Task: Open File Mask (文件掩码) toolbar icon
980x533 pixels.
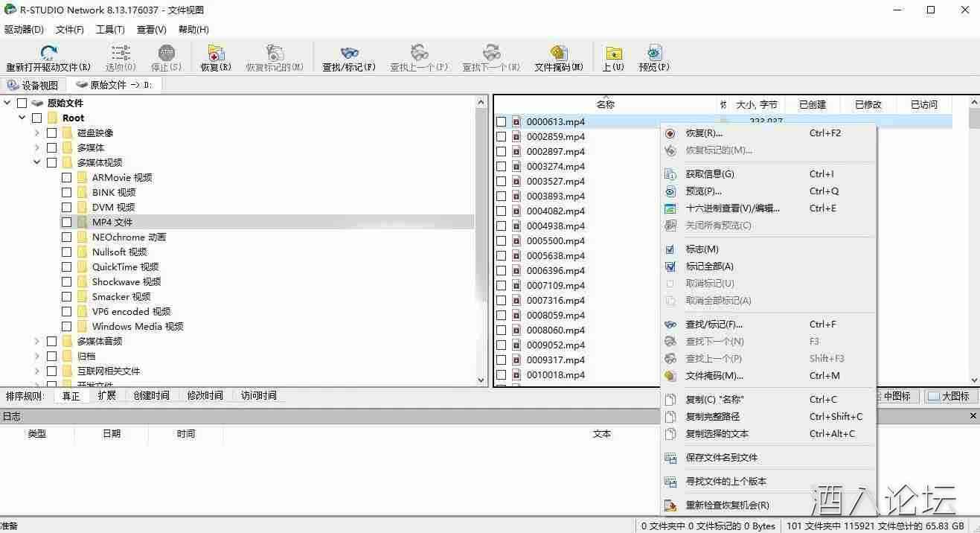Action: (x=558, y=53)
